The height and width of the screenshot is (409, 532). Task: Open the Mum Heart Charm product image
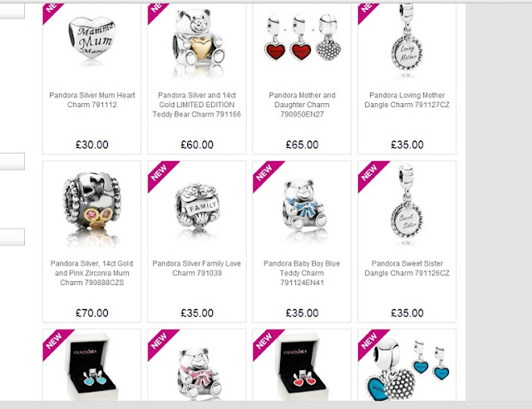point(92,40)
